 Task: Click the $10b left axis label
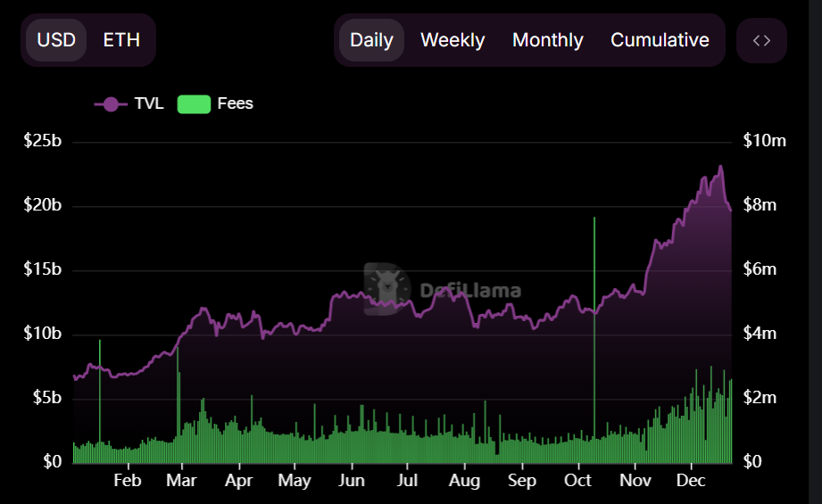click(42, 334)
